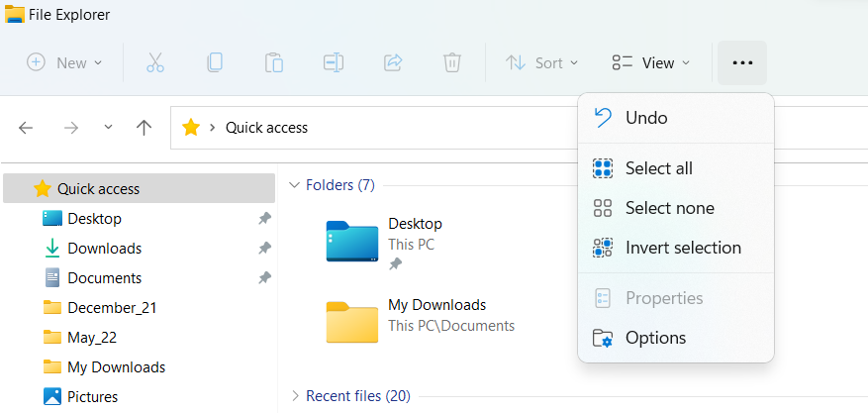The image size is (868, 413).
Task: Open Options from the overflow menu
Action: pyautogui.click(x=655, y=338)
